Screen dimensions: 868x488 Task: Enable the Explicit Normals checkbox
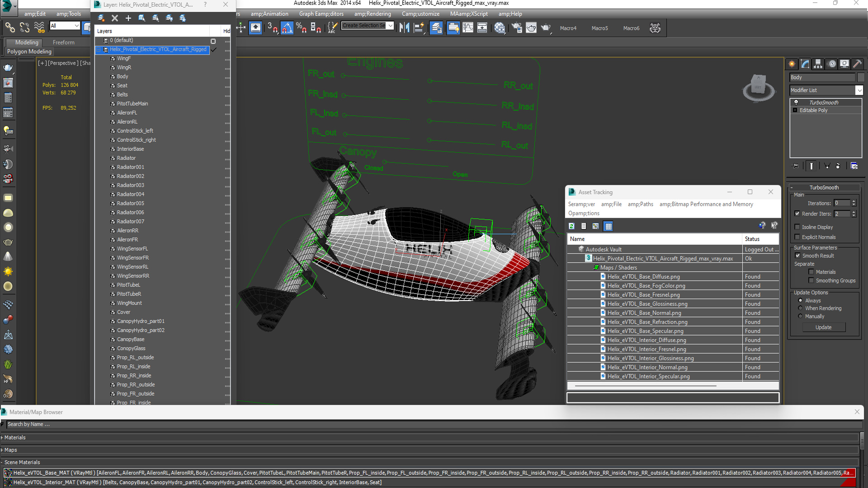tap(797, 237)
